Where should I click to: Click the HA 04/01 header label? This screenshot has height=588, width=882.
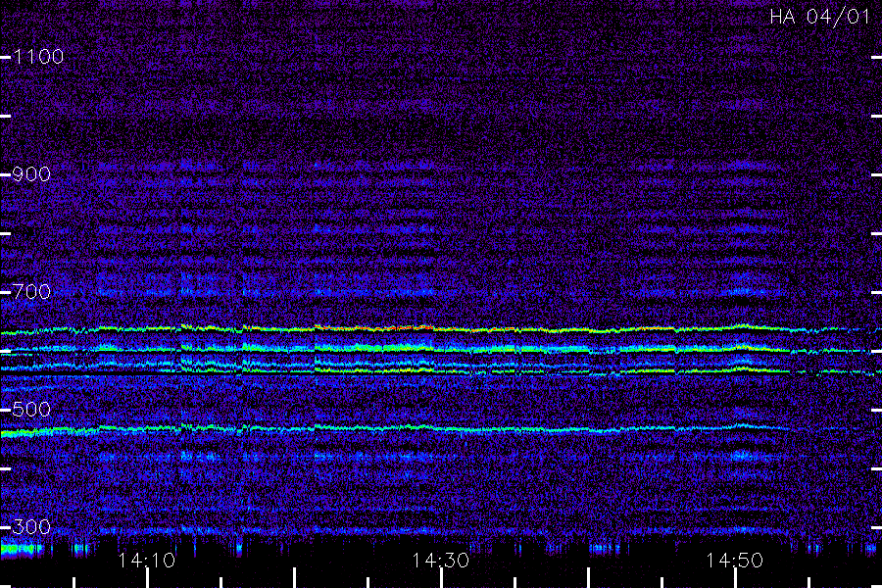(820, 17)
